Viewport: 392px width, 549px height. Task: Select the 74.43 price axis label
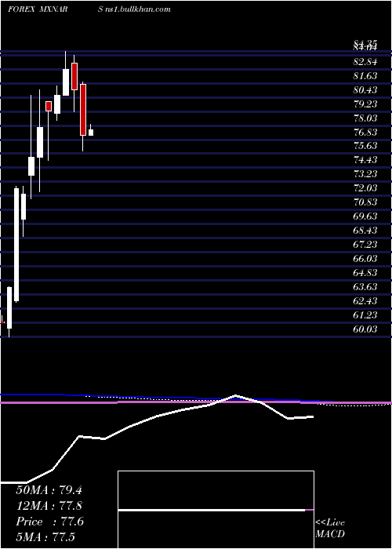(x=365, y=160)
